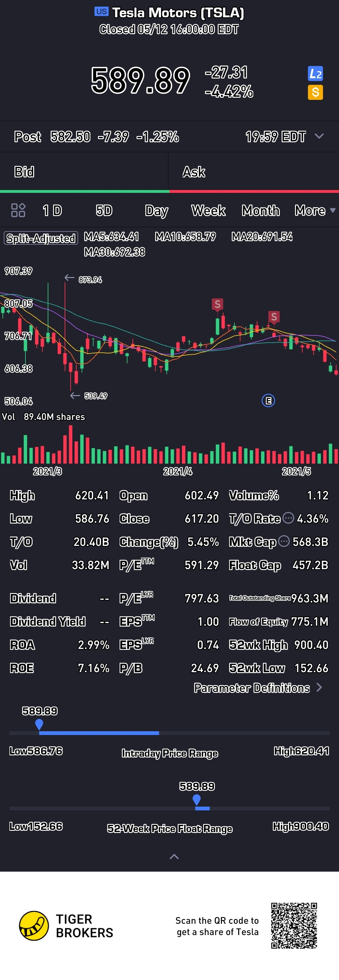Switch to the Ask side panel
The image size is (339, 980).
pyautogui.click(x=254, y=171)
